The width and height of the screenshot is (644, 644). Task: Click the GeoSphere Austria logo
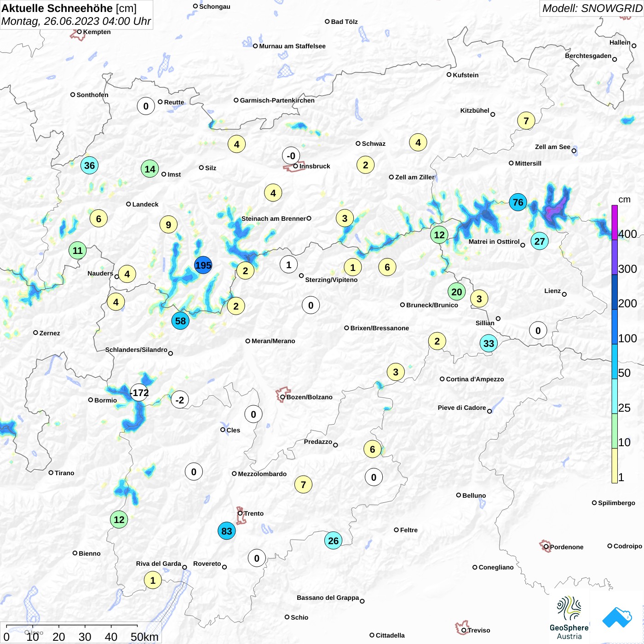tap(569, 617)
